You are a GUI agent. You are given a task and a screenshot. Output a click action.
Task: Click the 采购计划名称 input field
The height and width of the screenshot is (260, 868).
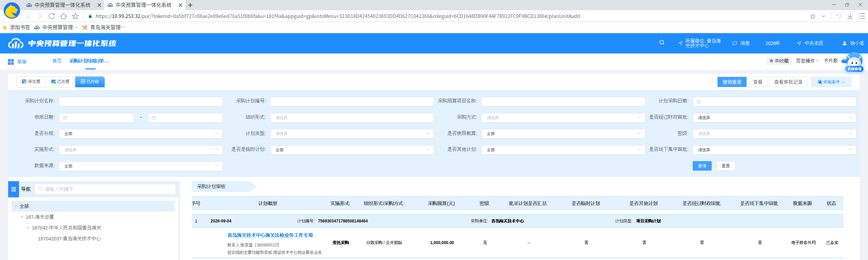click(141, 101)
